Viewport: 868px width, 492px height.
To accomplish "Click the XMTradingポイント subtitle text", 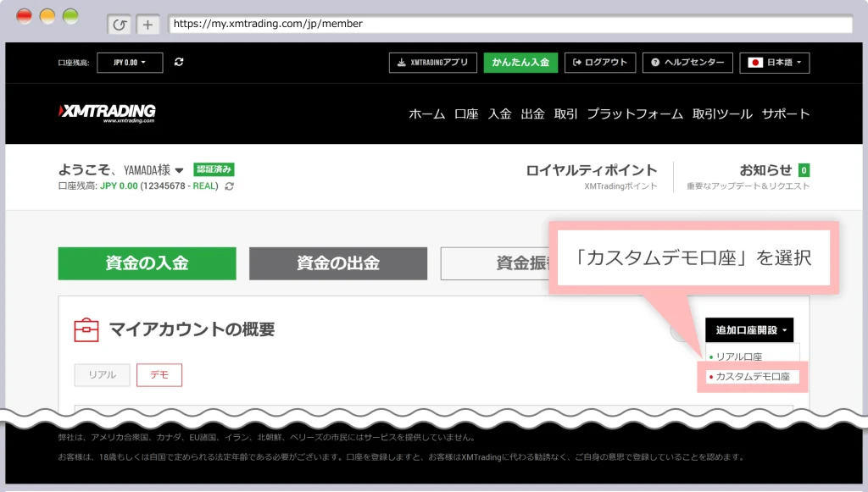I will pyautogui.click(x=620, y=186).
